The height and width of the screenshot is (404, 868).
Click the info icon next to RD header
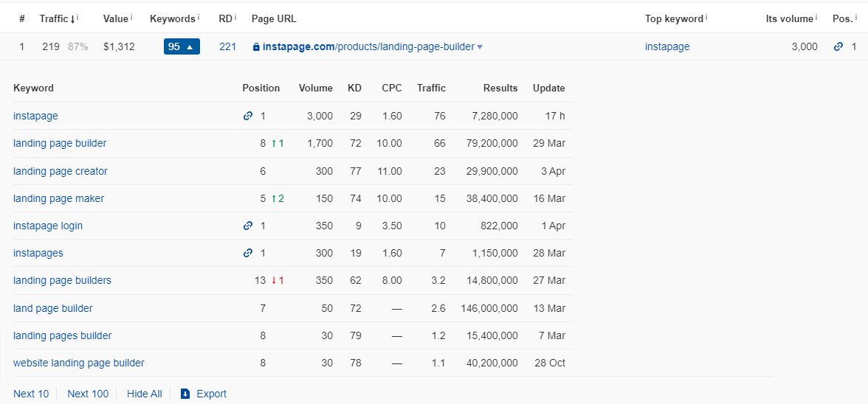(235, 18)
